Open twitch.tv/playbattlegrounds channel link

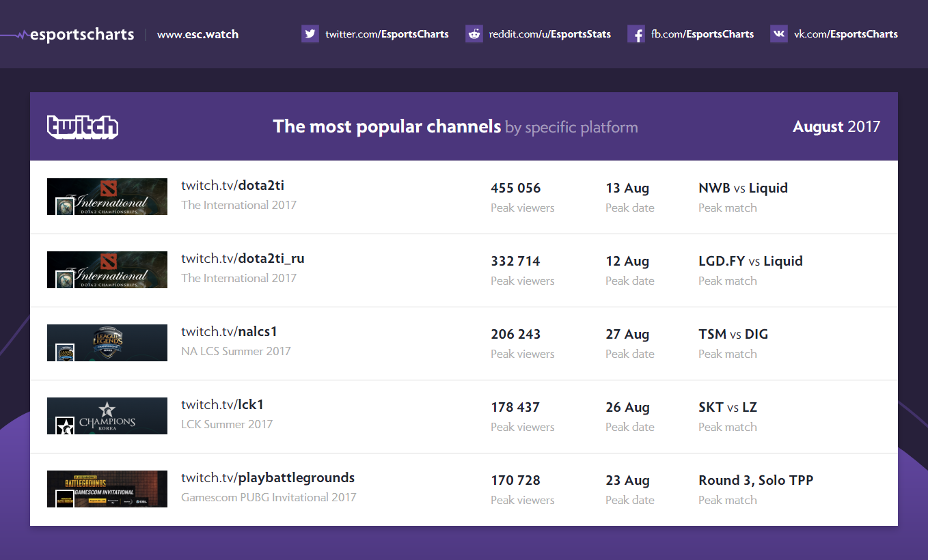[268, 477]
